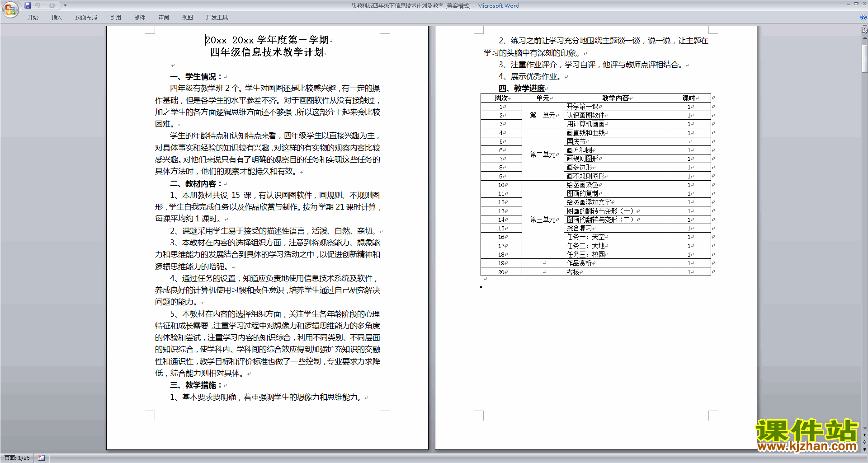Minimize the Word window
The width and height of the screenshot is (868, 463).
click(848, 4)
